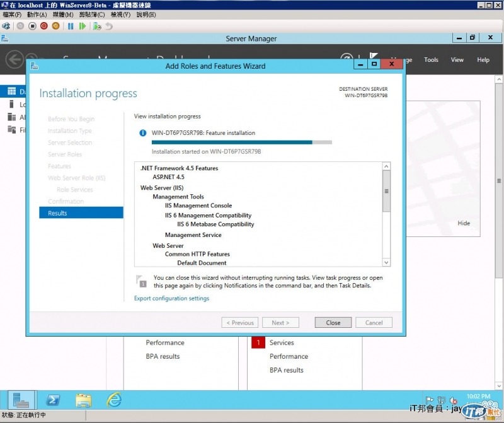The width and height of the screenshot is (504, 423).
Task: Select the All Servers icon in sidebar
Action: (x=11, y=117)
